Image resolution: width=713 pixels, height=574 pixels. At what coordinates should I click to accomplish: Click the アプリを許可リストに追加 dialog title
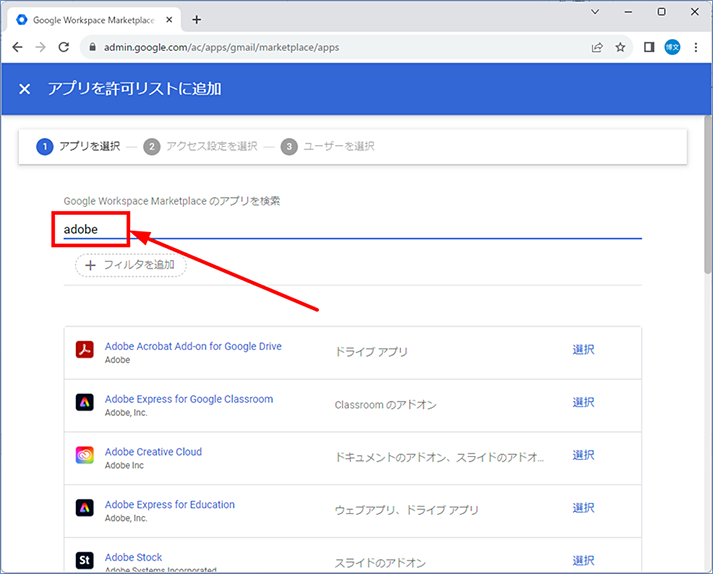(135, 89)
